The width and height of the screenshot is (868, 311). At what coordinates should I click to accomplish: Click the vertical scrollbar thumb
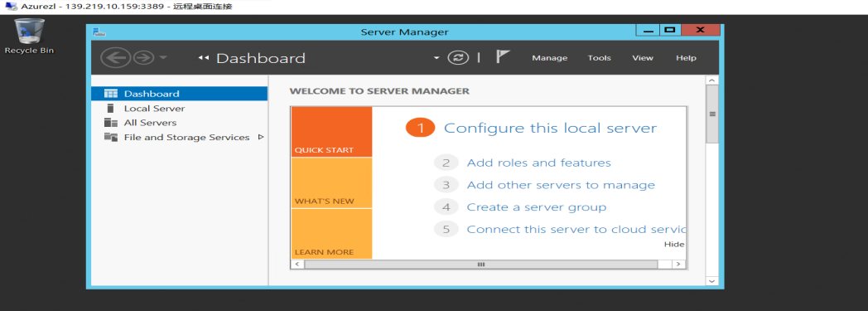712,114
